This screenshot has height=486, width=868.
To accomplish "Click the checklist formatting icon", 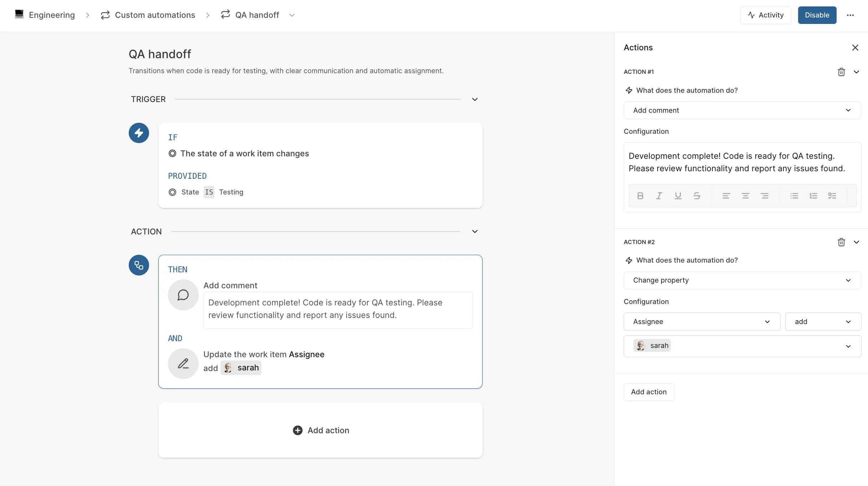I will [832, 196].
